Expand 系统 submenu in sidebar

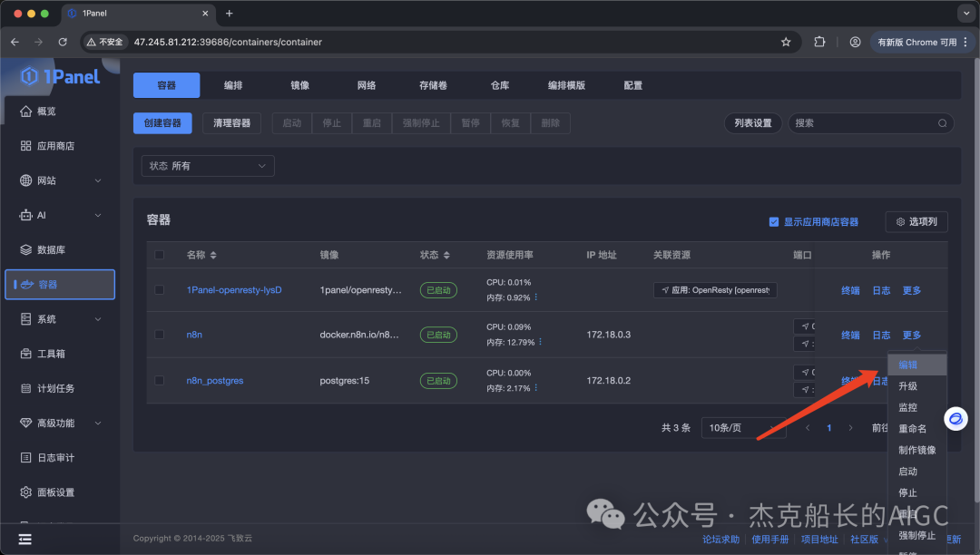click(98, 319)
